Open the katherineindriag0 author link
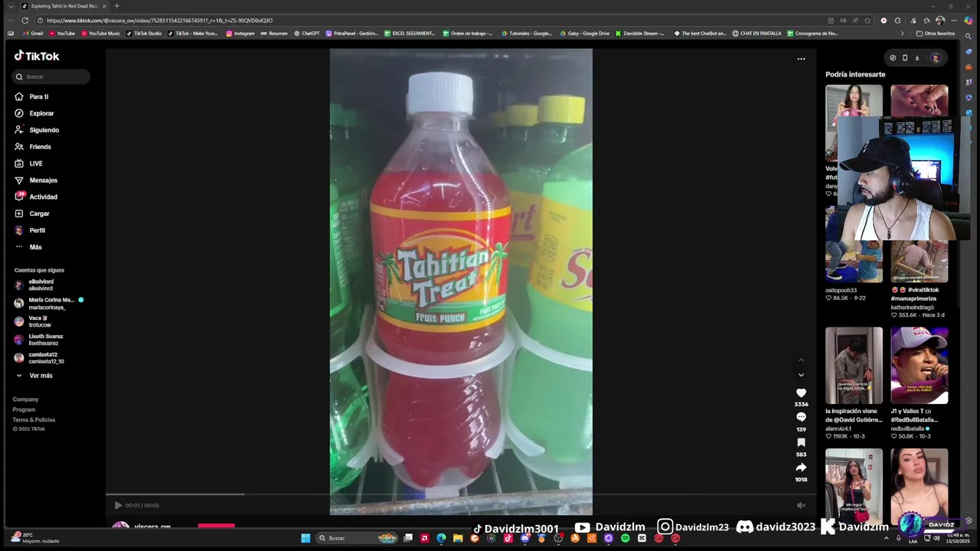The height and width of the screenshot is (551, 980). click(x=912, y=307)
